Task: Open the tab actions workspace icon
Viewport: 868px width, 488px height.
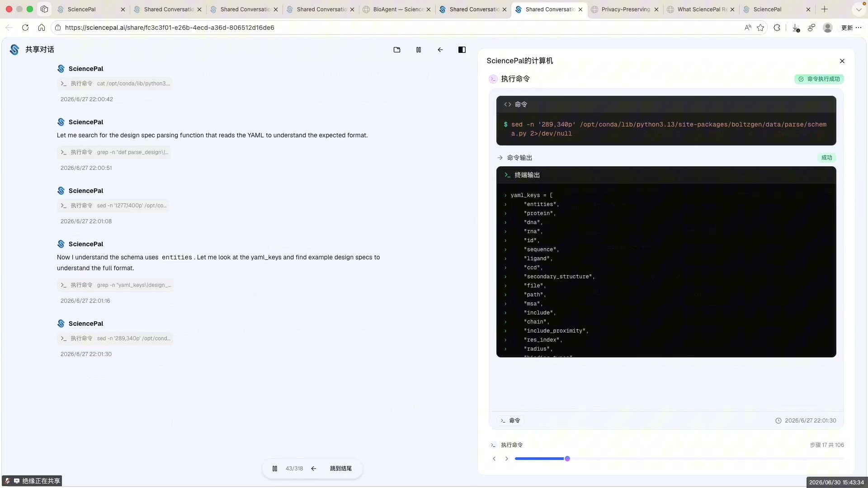Action: pyautogui.click(x=44, y=9)
